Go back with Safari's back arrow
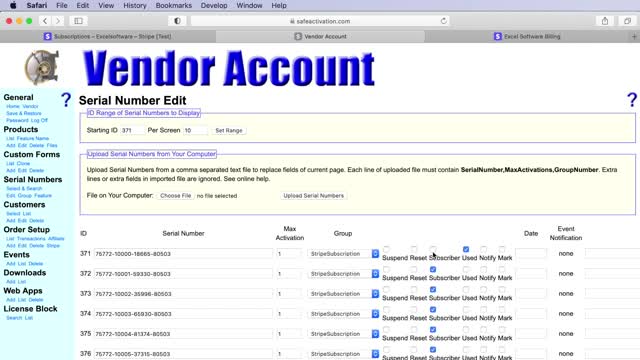This screenshot has width=640, height=360. pos(45,21)
